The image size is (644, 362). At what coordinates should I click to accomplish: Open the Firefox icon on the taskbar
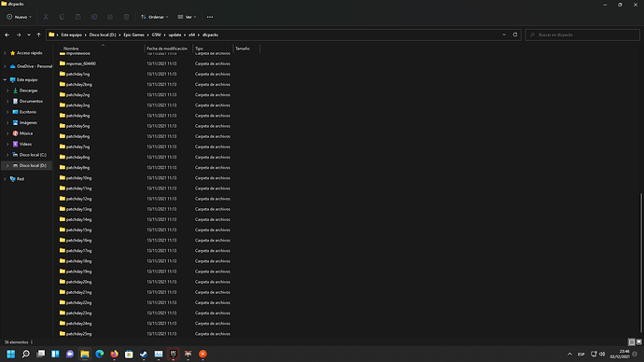coord(114,354)
